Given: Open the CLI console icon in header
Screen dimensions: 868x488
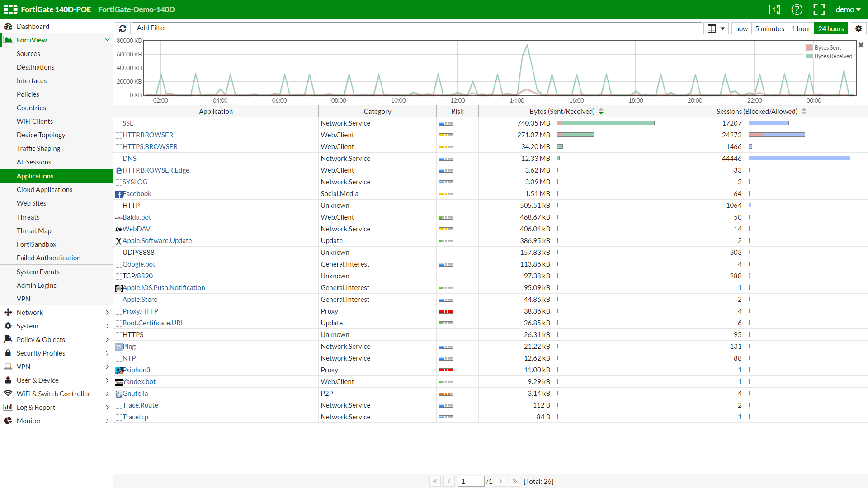Looking at the screenshot, I should 774,9.
